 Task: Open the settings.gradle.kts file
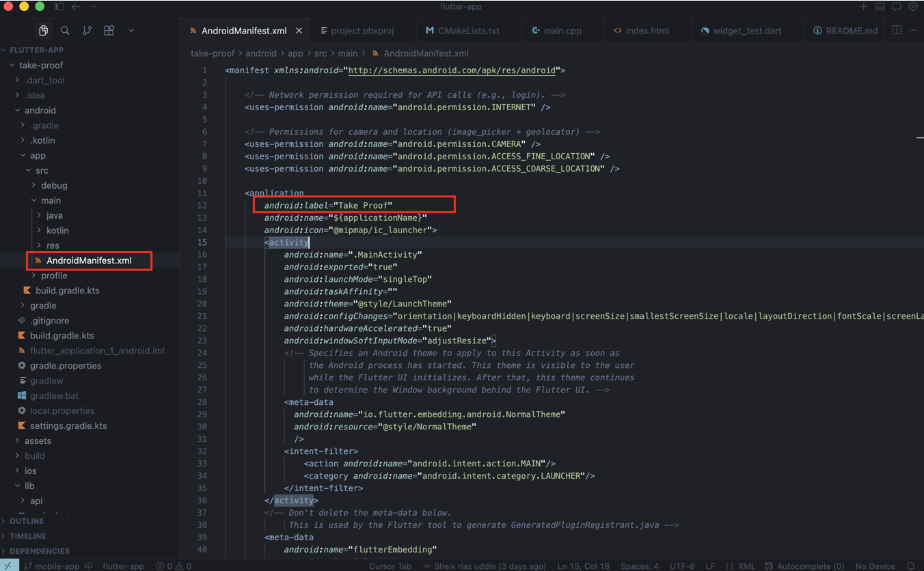coord(90,426)
